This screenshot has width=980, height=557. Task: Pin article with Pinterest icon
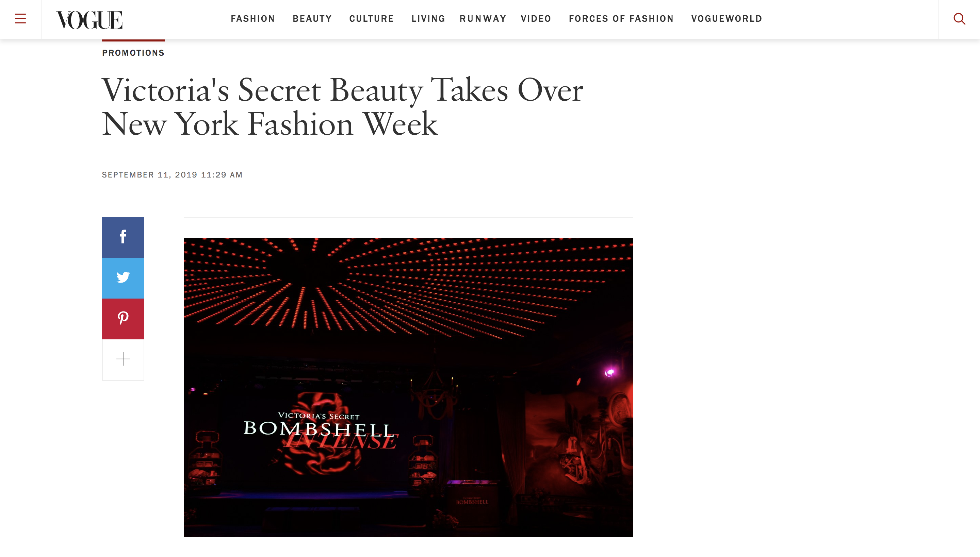[x=123, y=319]
